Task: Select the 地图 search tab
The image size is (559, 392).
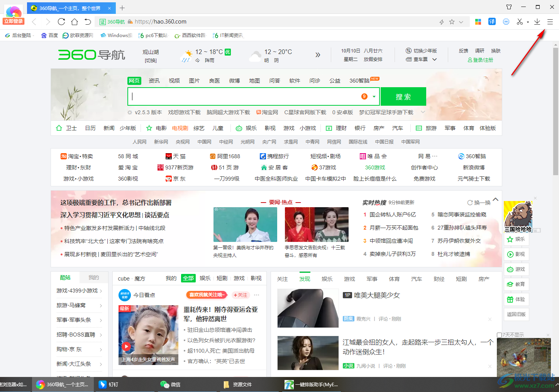Action: pos(254,81)
